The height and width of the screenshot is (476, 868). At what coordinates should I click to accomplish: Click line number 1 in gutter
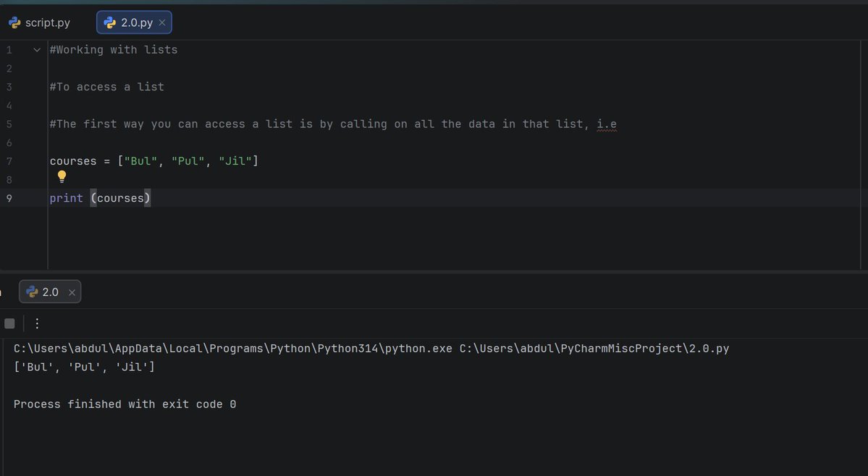click(9, 50)
